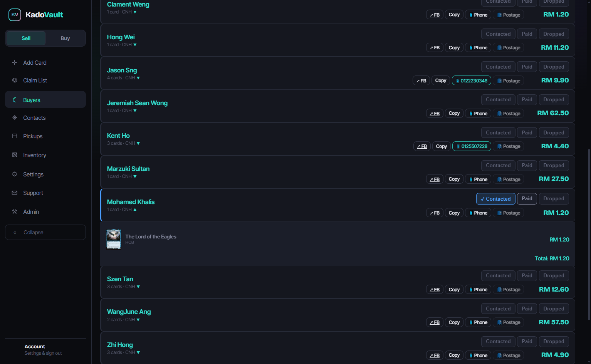Mark WangJune Ang as Contacted
The width and height of the screenshot is (591, 364).
coord(498,309)
